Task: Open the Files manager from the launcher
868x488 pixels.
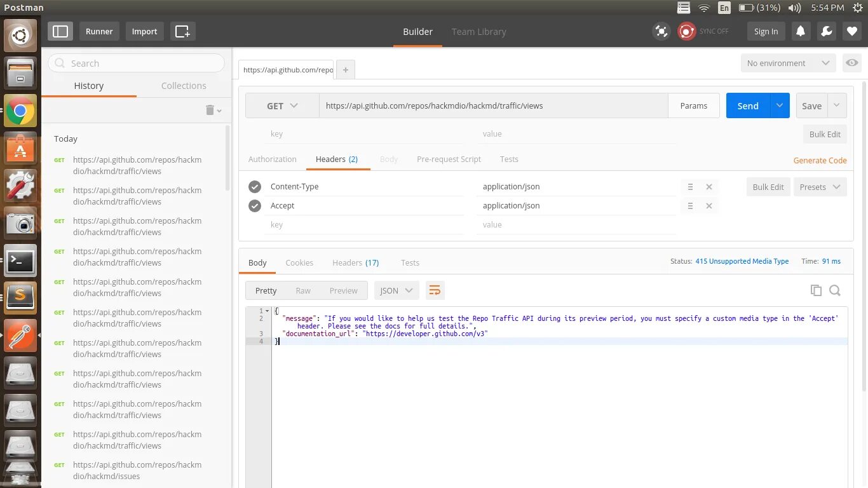Action: point(20,73)
